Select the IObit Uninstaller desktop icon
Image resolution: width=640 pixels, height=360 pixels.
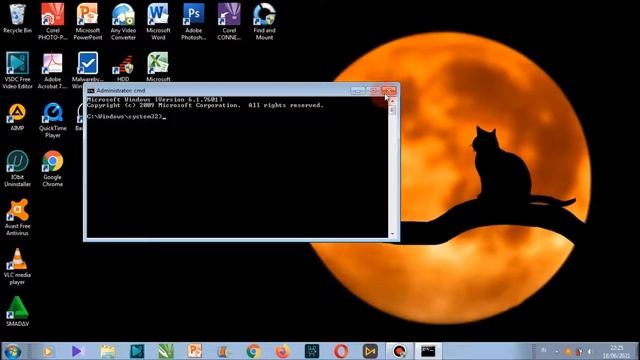point(17,168)
